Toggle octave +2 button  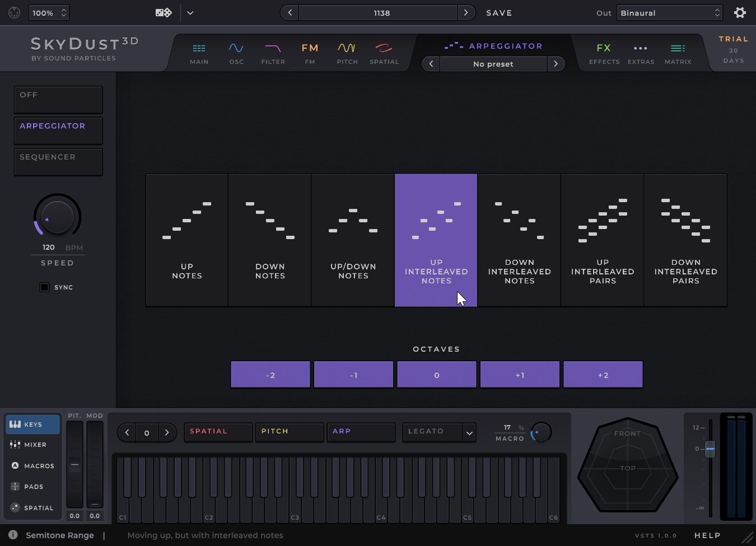pos(603,375)
